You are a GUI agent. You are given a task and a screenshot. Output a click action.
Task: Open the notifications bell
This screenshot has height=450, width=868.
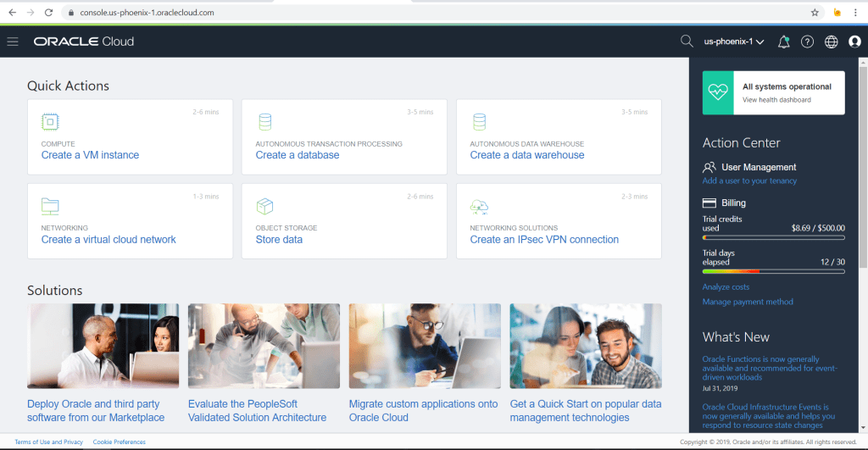pyautogui.click(x=783, y=42)
